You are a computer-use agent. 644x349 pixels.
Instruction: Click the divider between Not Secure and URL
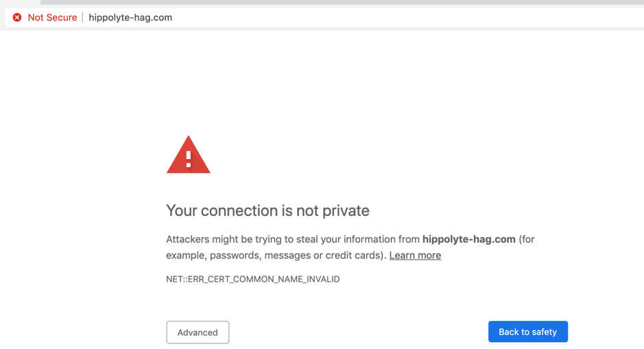tap(83, 17)
